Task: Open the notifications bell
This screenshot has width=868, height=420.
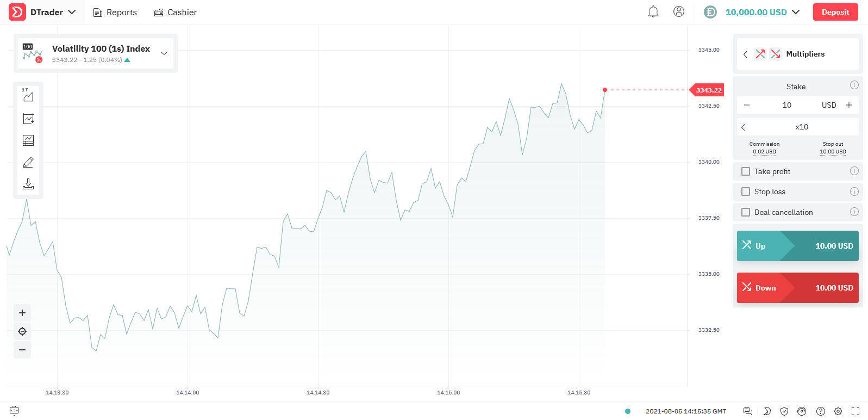Action: (x=653, y=12)
